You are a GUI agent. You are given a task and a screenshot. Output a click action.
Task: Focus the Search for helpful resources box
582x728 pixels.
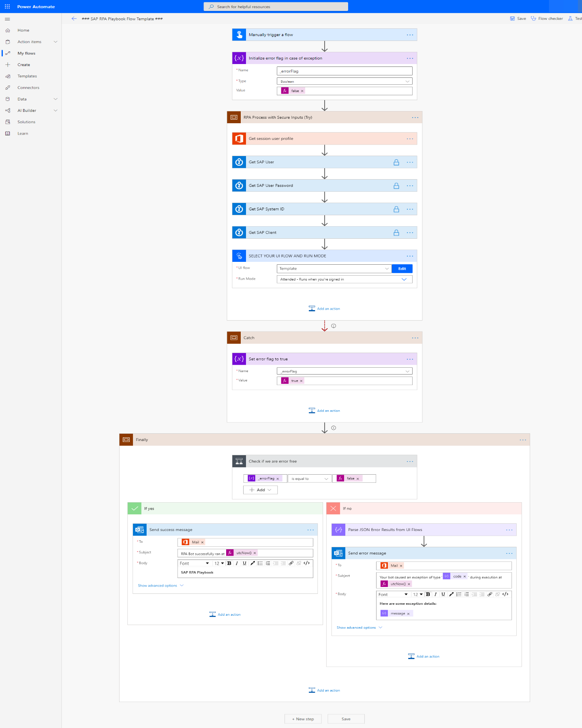click(276, 6)
